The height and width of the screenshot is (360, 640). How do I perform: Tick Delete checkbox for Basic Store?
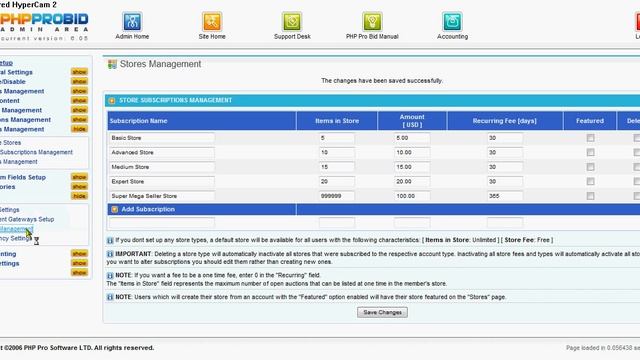(x=637, y=138)
